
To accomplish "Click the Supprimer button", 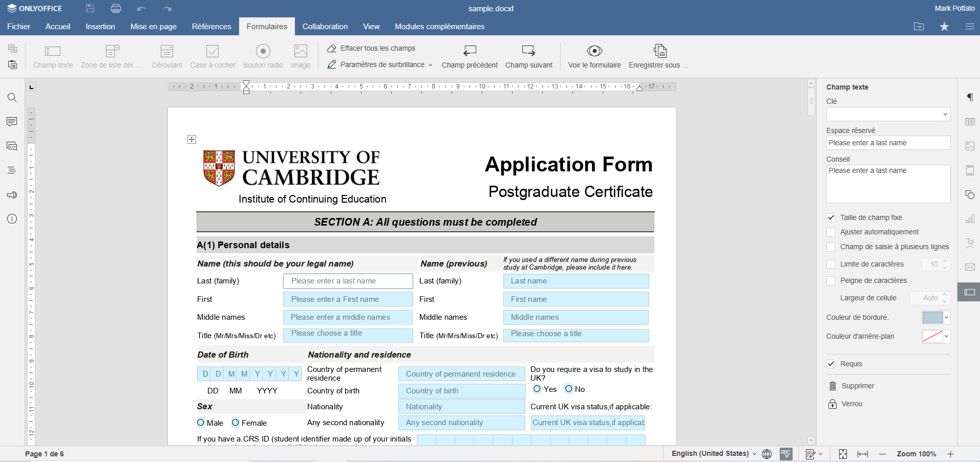I will click(851, 386).
